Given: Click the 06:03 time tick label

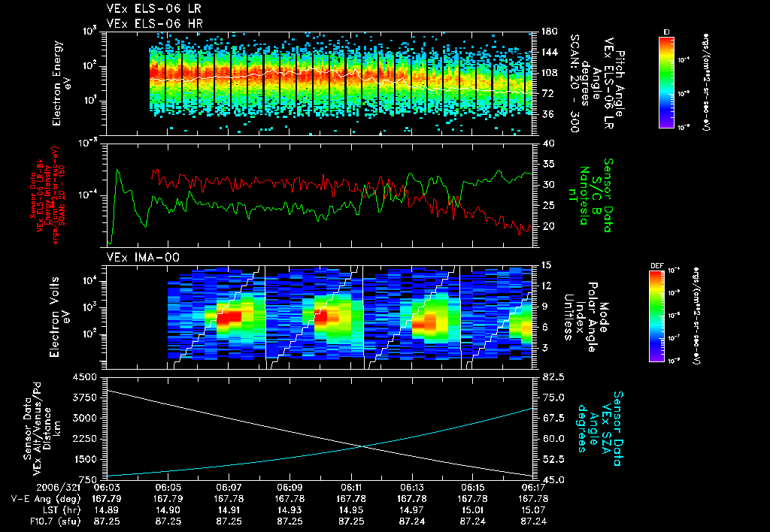Looking at the screenshot, I should [x=107, y=488].
